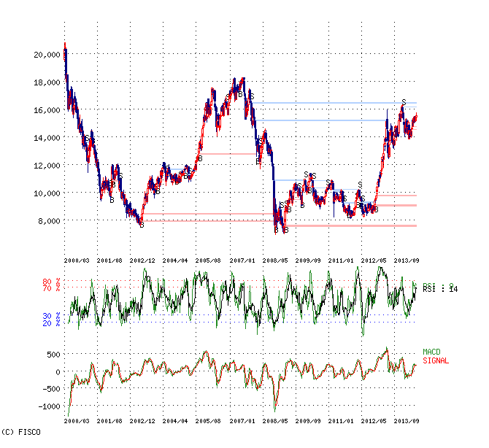Screen dimensions: 489x448
Task: Click 2000/03 date under the MACD chart
Action: tap(77, 421)
